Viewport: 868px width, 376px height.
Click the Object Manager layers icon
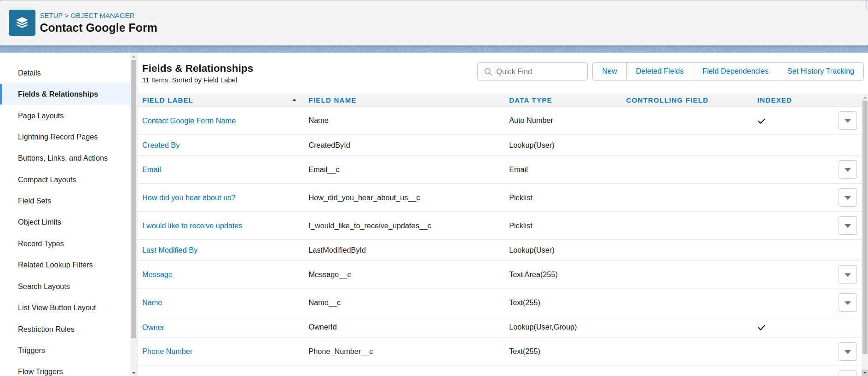22,23
